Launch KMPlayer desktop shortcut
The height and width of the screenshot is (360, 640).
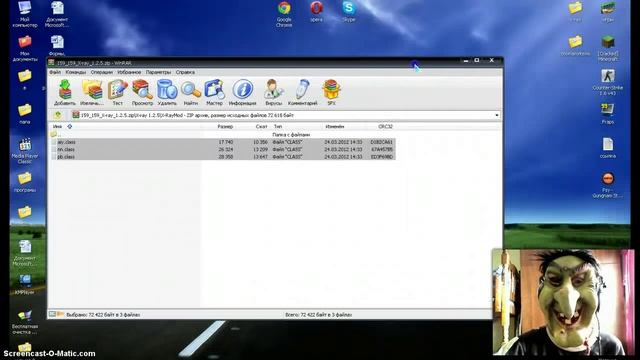pos(24,284)
